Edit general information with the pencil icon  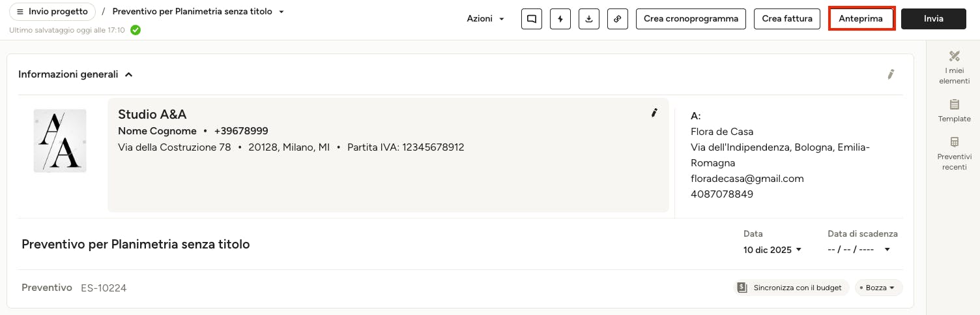pos(891,74)
